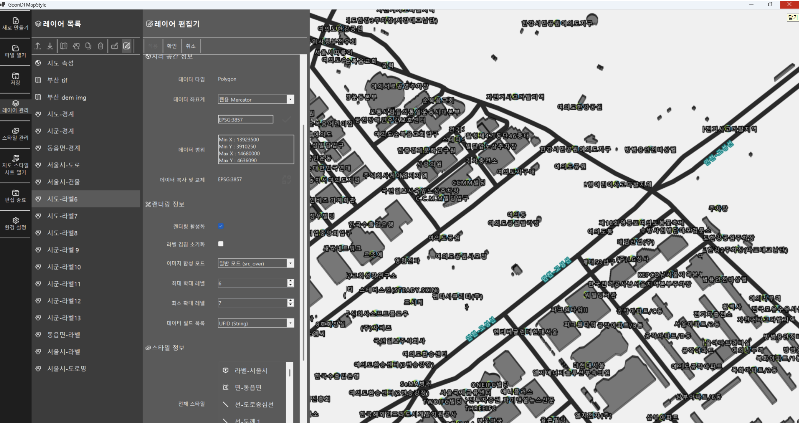Select the 시군-라벨11 layer
The image size is (799, 423).
[86, 284]
